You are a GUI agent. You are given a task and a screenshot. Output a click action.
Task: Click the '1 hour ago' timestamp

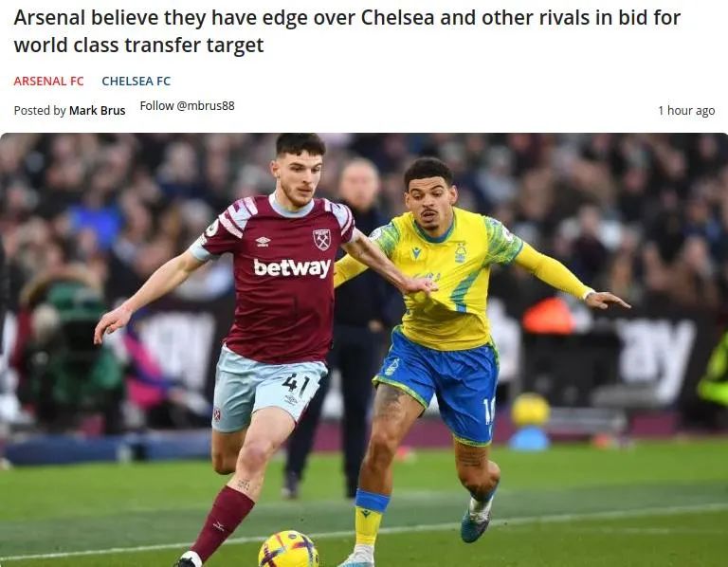pos(686,111)
